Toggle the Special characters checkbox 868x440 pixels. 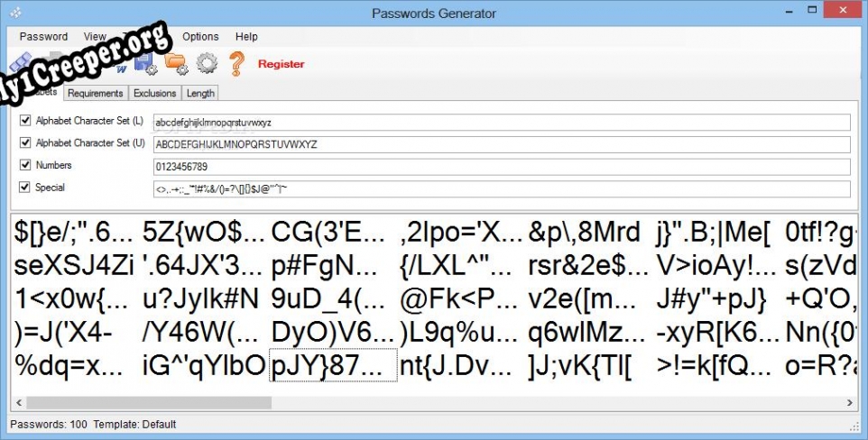point(26,188)
